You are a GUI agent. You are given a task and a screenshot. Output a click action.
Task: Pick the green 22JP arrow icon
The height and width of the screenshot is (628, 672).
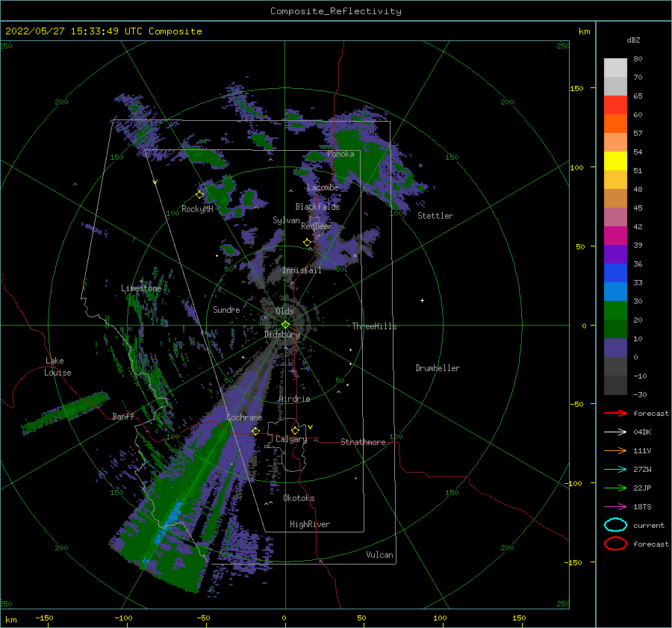615,488
